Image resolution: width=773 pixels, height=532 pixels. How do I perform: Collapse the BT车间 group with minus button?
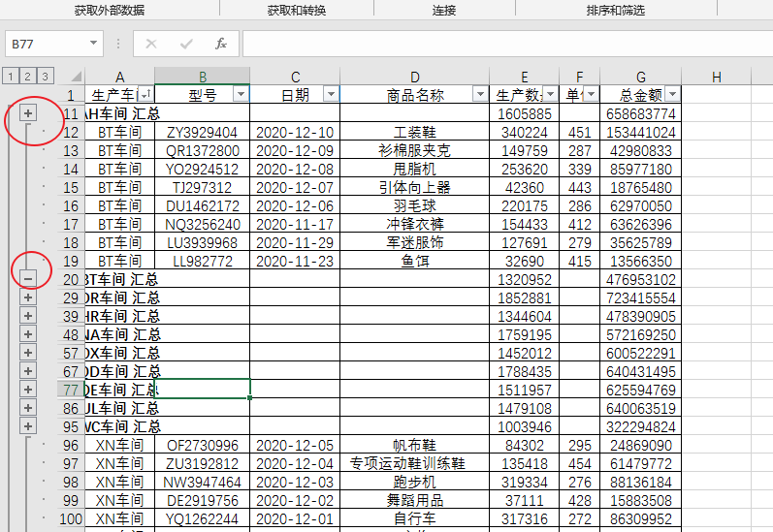[x=28, y=279]
